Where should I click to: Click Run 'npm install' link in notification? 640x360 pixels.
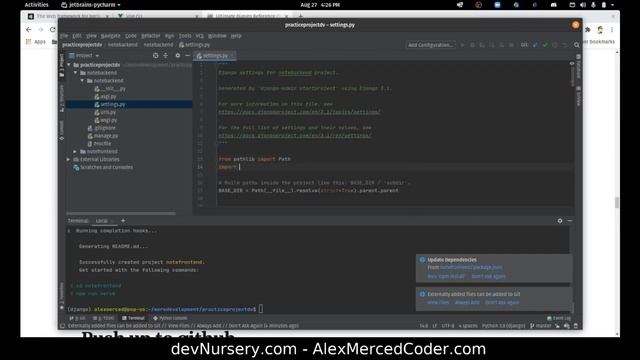pos(446,276)
